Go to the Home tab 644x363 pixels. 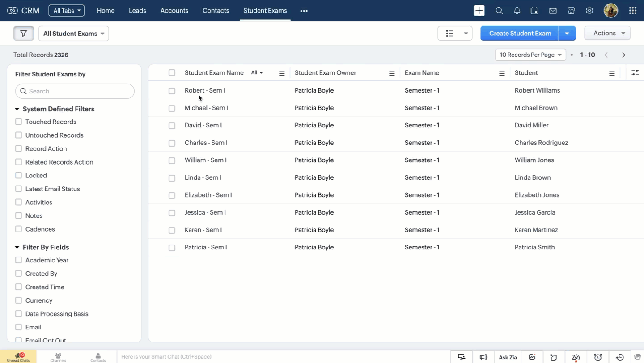[x=106, y=11]
